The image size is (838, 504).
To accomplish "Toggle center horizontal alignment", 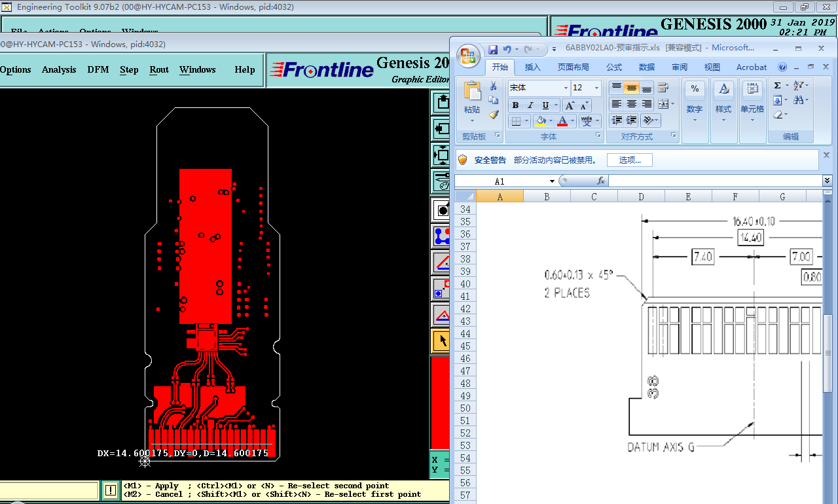I will 631,104.
